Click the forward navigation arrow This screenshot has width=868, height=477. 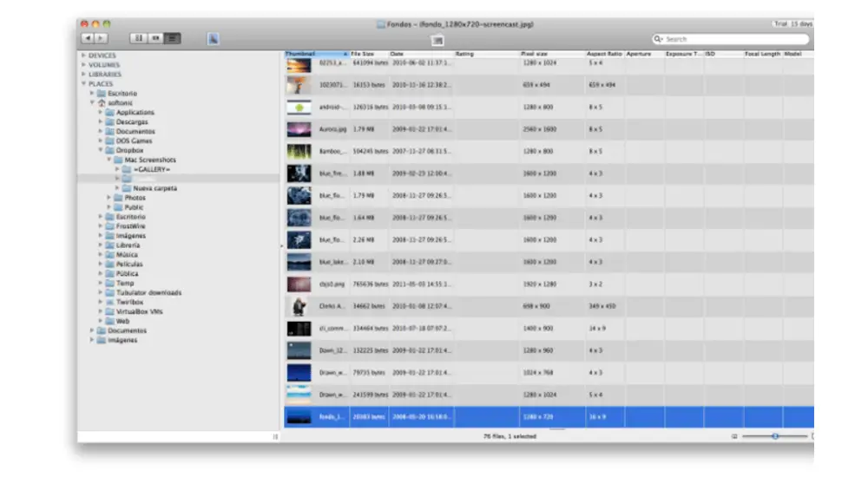pyautogui.click(x=101, y=38)
